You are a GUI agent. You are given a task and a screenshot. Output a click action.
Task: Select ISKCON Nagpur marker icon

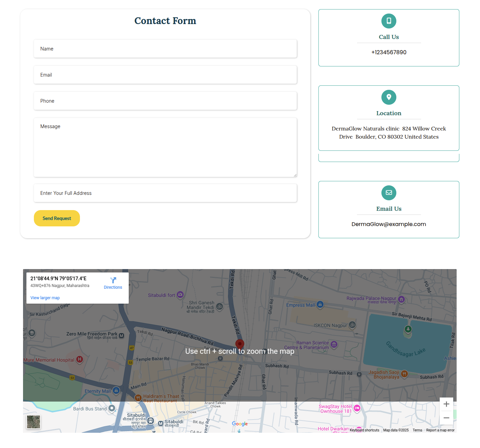coord(352,325)
